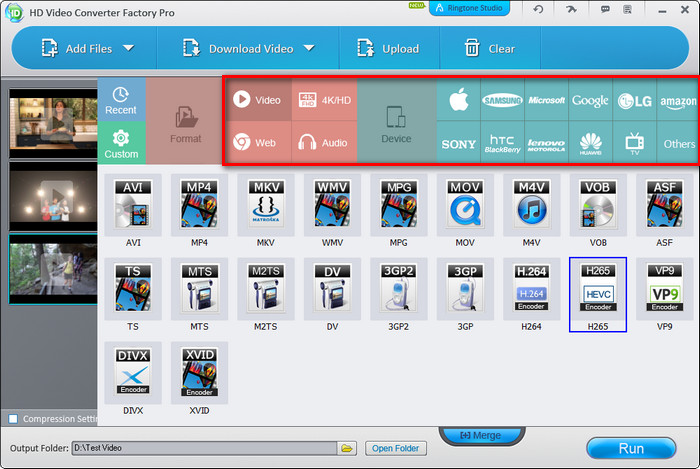Select the DIVX encoder format

(x=133, y=373)
